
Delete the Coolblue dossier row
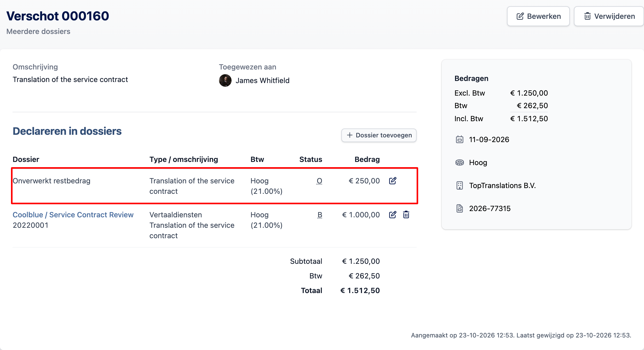[x=406, y=215]
